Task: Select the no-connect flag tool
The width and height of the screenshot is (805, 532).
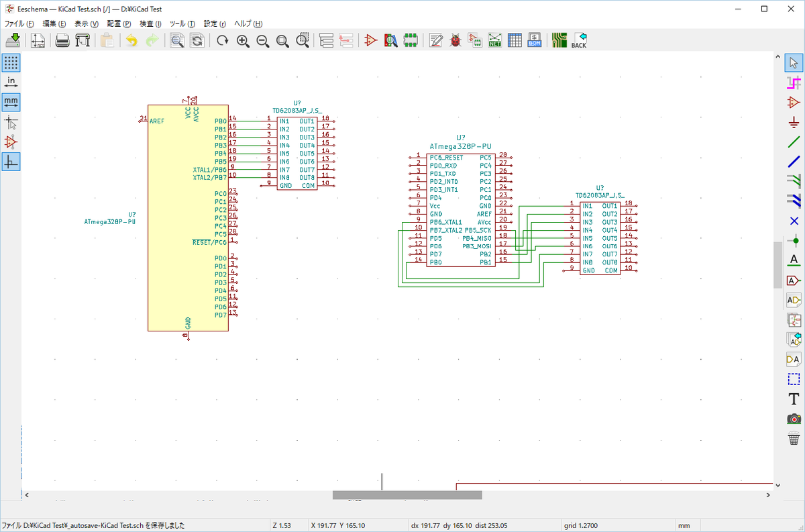Action: point(794,220)
